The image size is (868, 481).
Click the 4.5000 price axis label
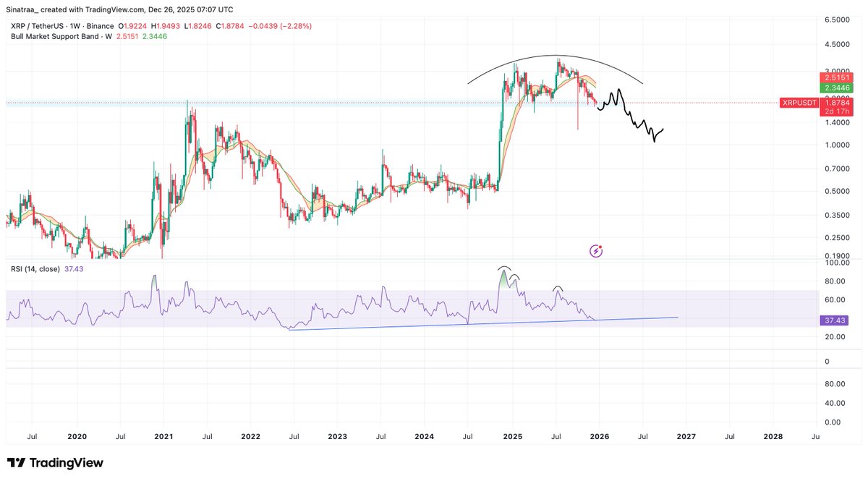point(838,45)
